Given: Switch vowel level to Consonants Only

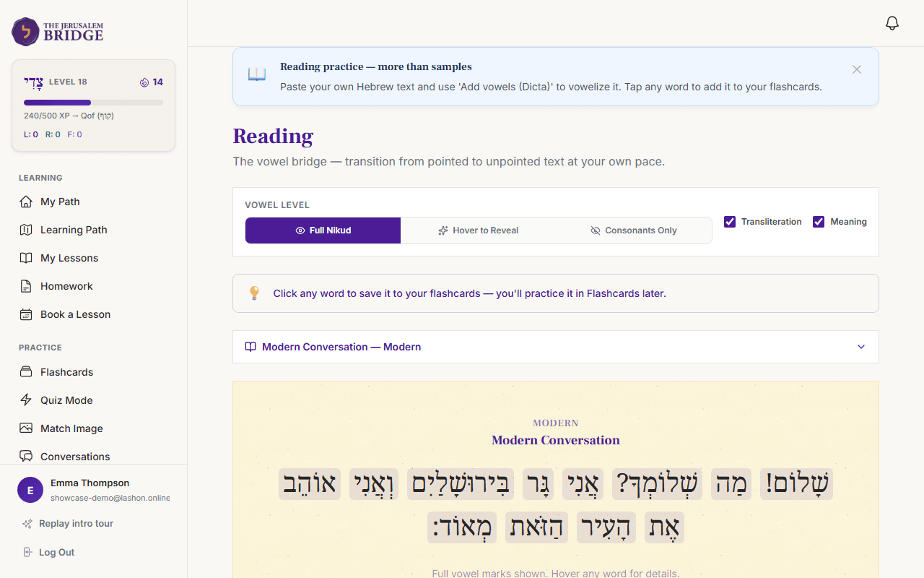Looking at the screenshot, I should pyautogui.click(x=634, y=230).
